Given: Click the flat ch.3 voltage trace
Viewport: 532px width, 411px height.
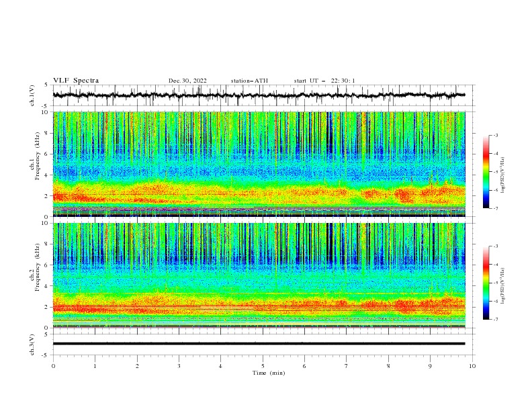Looking at the screenshot, I should pyautogui.click(x=259, y=344).
